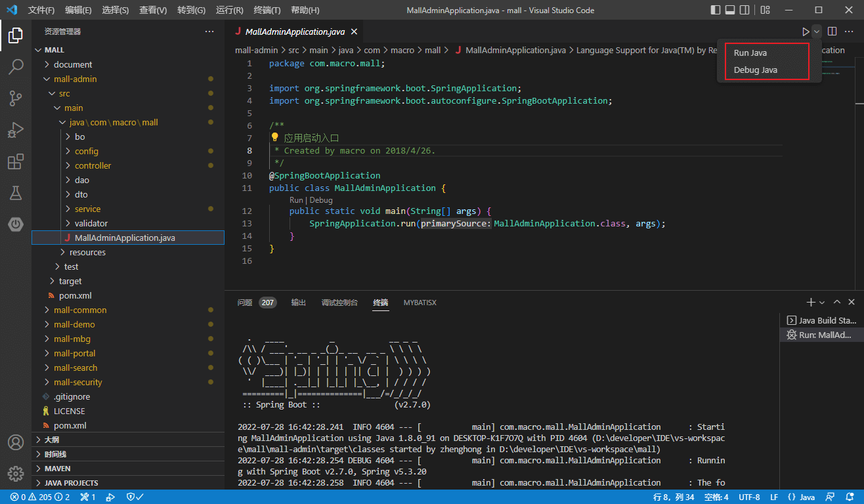Image resolution: width=864 pixels, height=504 pixels.
Task: Open Source Control view in activity bar
Action: (x=16, y=98)
